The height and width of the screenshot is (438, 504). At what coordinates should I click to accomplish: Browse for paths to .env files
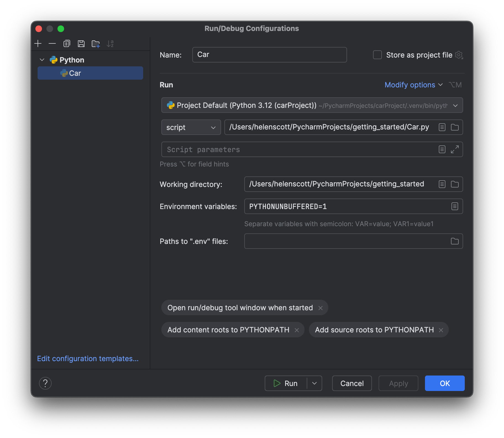455,241
